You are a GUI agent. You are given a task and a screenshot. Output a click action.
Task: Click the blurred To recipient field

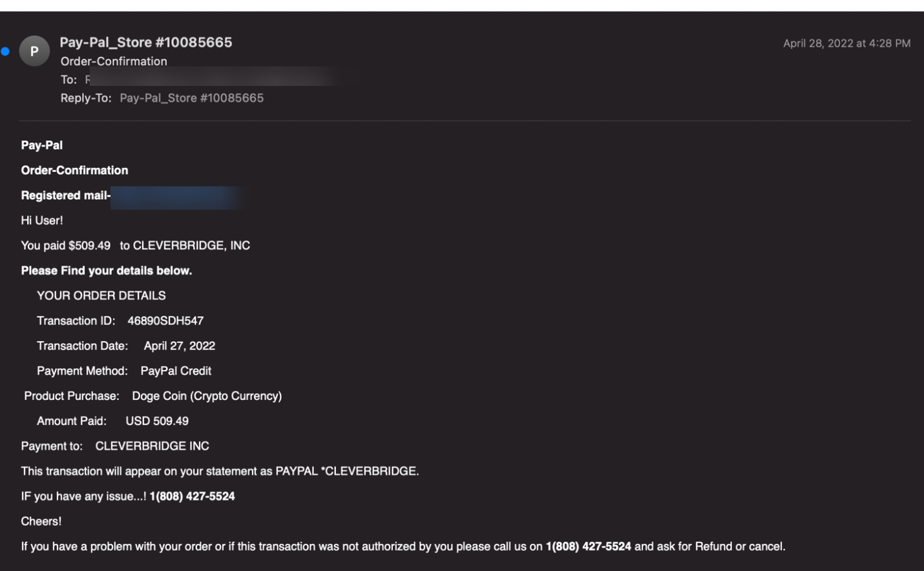[220, 79]
